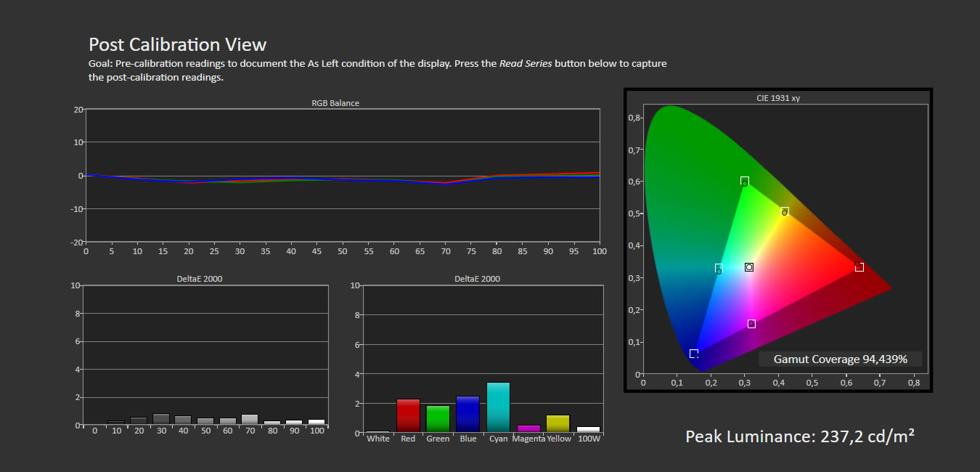Click the 70 tick label on the RGB Balance axis

tap(445, 251)
